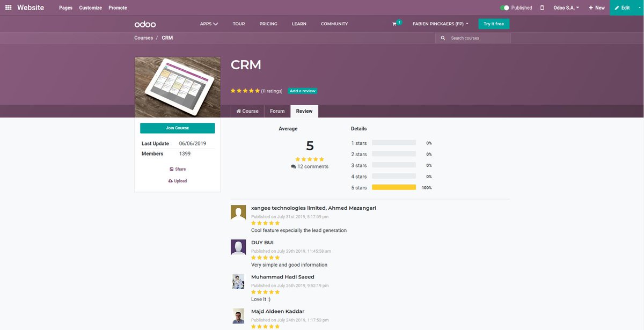Screen dimensions: 644x330
Task: Click DUY BUI reviewer avatar
Action: click(x=238, y=247)
